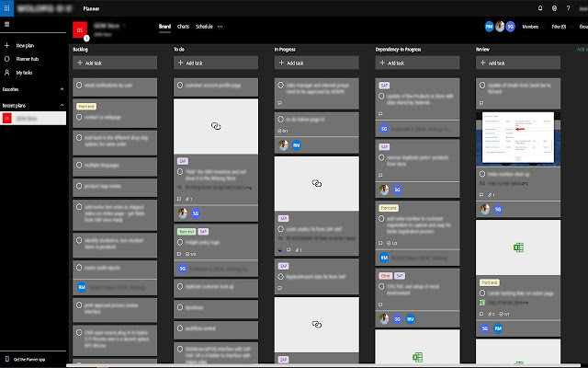Viewport: 588px width, 368px height.
Task: Open screenshot thumbnail on Review card
Action: tap(518, 139)
